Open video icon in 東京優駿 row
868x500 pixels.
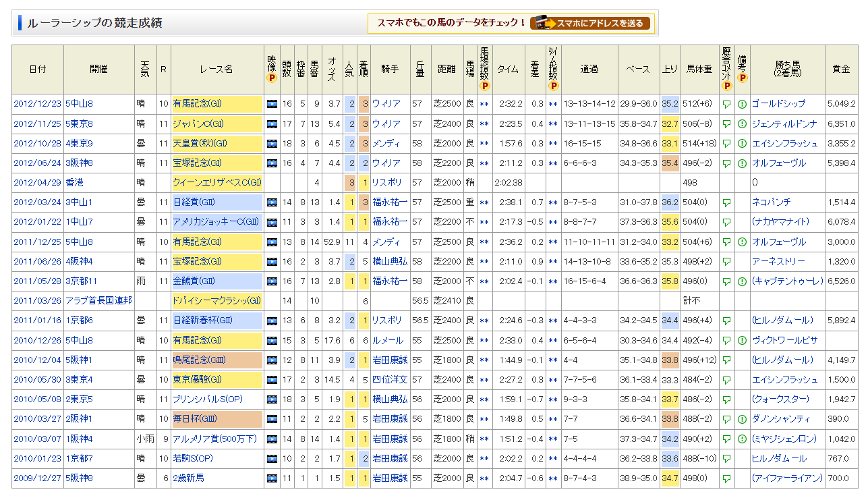pyautogui.click(x=272, y=380)
